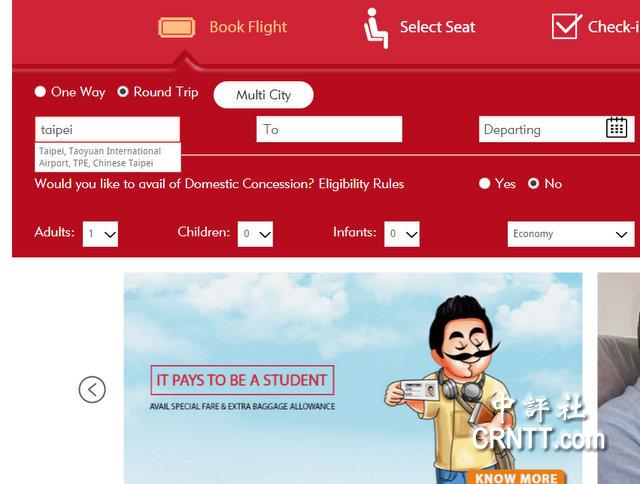Screen dimensions: 640x484
Task: Expand the Infants count dropdown
Action: click(402, 234)
